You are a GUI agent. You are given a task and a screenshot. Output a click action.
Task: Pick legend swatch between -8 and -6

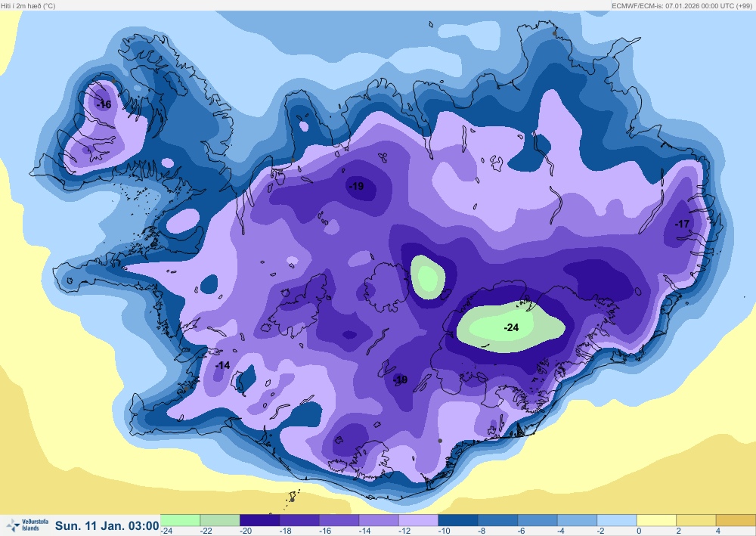click(x=497, y=520)
